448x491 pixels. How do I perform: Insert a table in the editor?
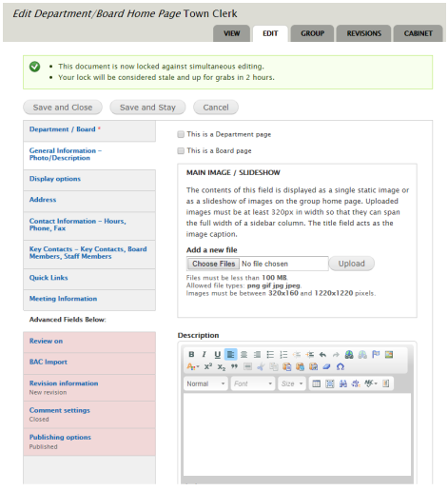coord(316,383)
